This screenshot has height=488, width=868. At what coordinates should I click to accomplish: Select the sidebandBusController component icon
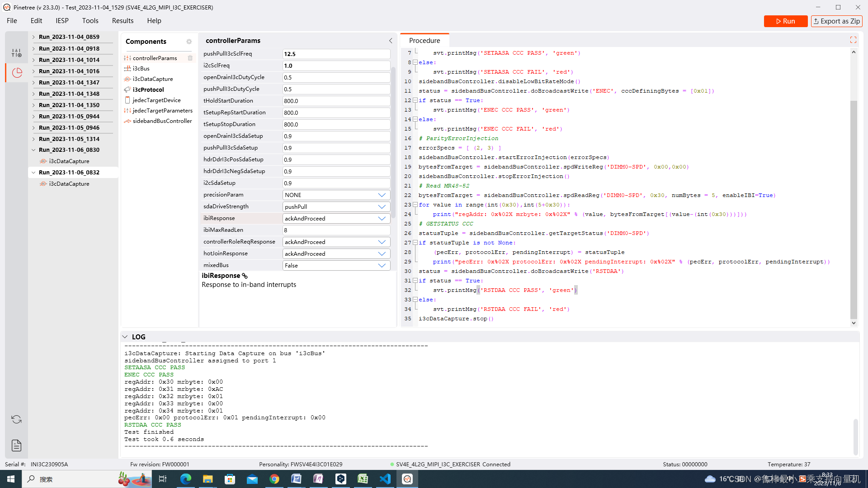127,121
